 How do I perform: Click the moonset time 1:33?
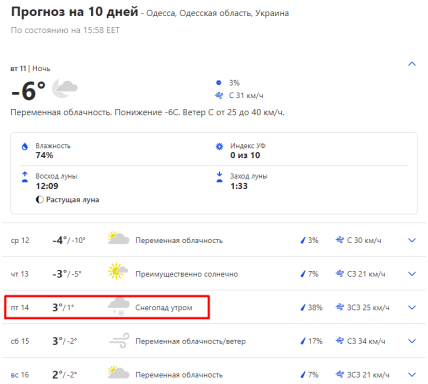(x=239, y=186)
